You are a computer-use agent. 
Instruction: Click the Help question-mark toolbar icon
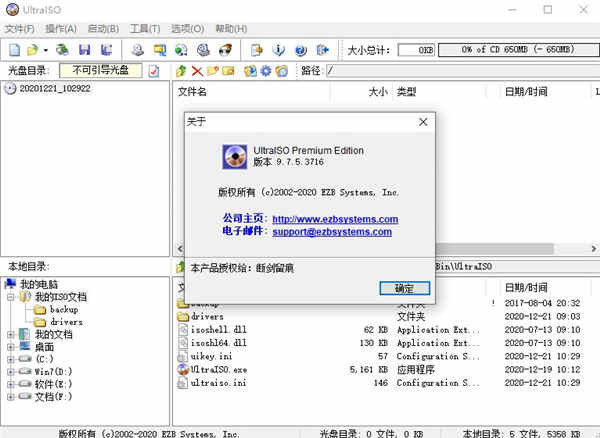[x=301, y=50]
